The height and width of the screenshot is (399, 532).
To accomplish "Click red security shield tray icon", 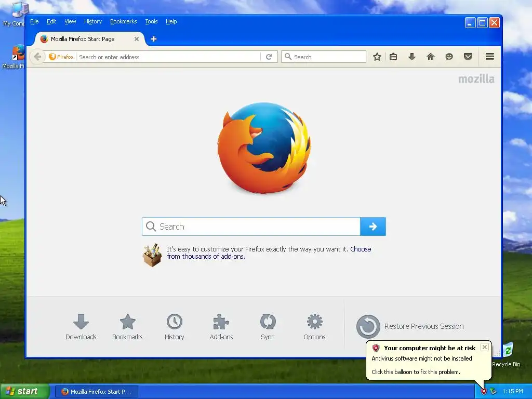I will [484, 392].
